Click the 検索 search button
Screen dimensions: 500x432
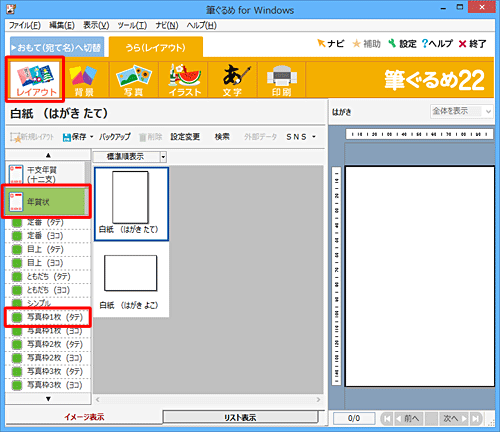coord(222,137)
